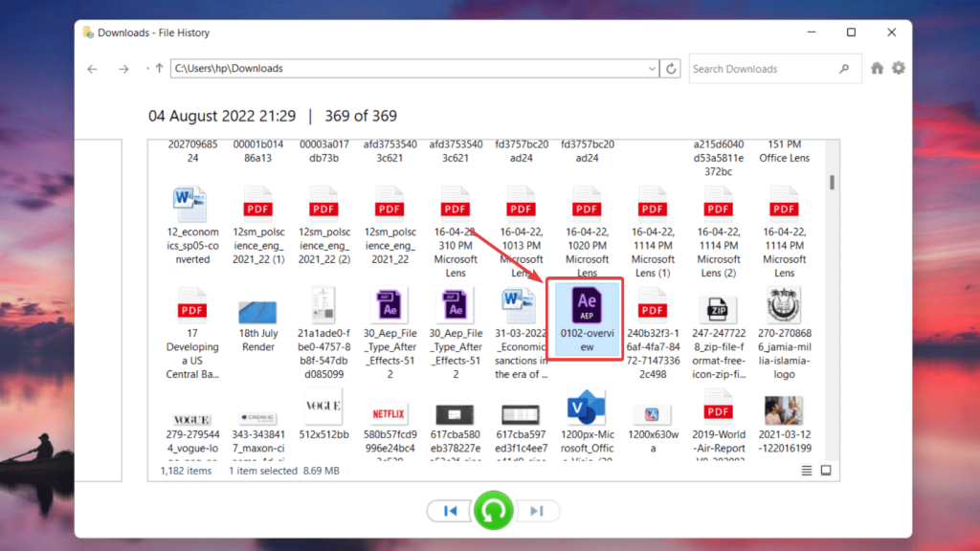Navigate back using the back arrow
Screen dimensions: 980x551
(x=92, y=68)
